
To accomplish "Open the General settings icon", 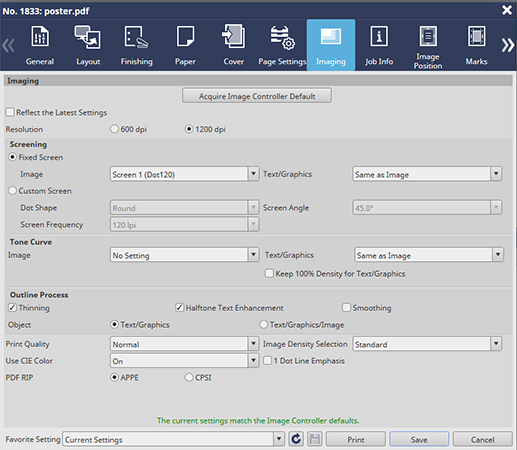I will [40, 37].
